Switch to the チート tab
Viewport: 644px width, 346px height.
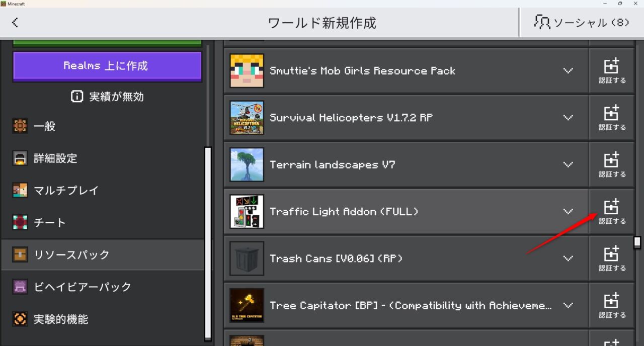click(x=103, y=223)
